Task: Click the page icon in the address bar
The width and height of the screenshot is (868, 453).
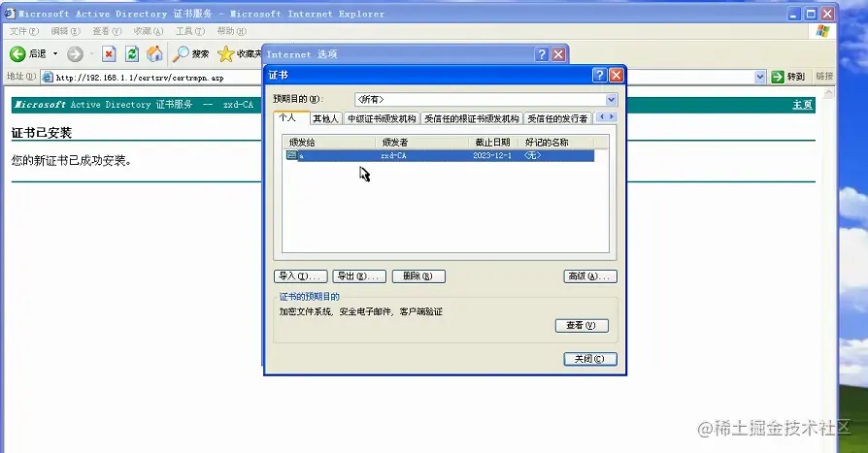Action: tap(49, 78)
